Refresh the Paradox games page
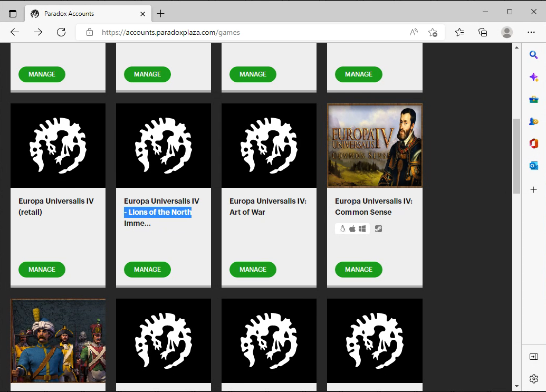 61,32
